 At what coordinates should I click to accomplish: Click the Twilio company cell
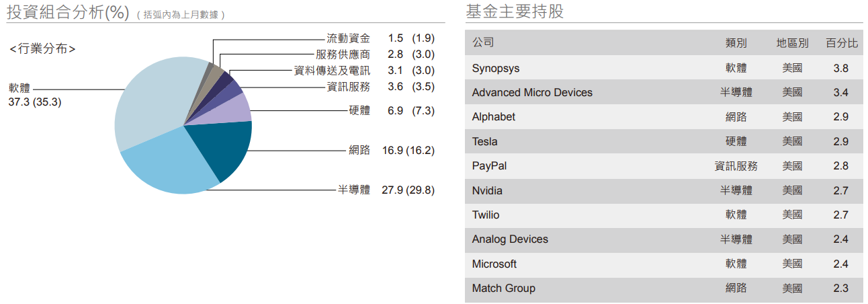tap(486, 215)
